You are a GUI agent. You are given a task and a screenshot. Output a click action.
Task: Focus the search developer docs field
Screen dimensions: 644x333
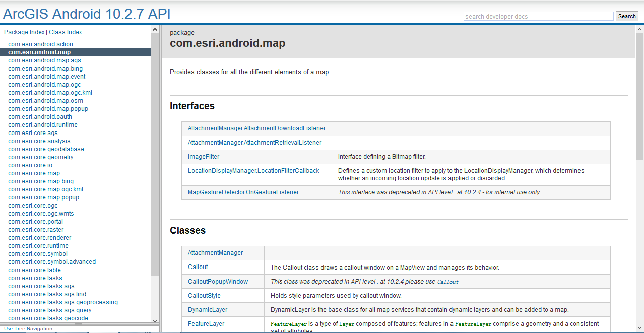538,16
